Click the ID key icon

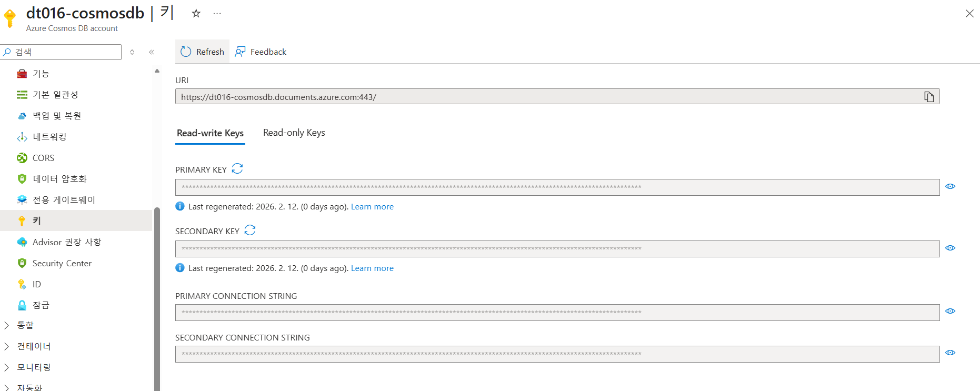[22, 284]
